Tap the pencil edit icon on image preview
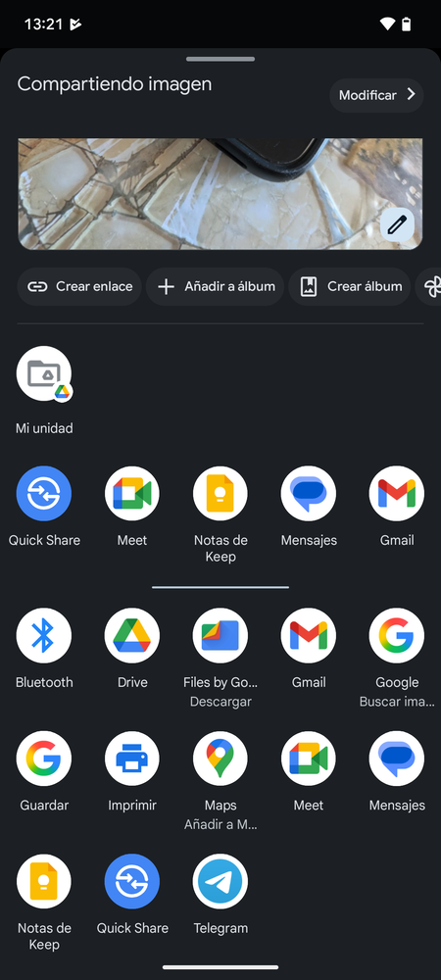 (x=397, y=224)
